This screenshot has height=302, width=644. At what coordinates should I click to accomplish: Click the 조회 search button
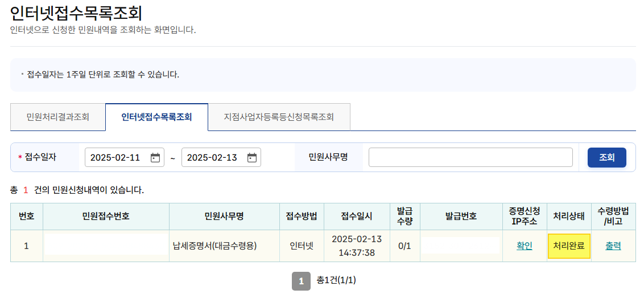tap(606, 158)
